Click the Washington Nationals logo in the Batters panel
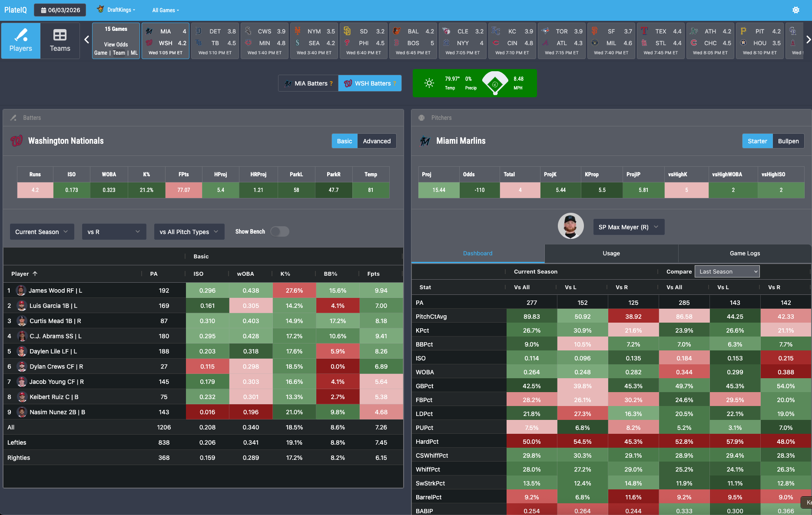 17,141
